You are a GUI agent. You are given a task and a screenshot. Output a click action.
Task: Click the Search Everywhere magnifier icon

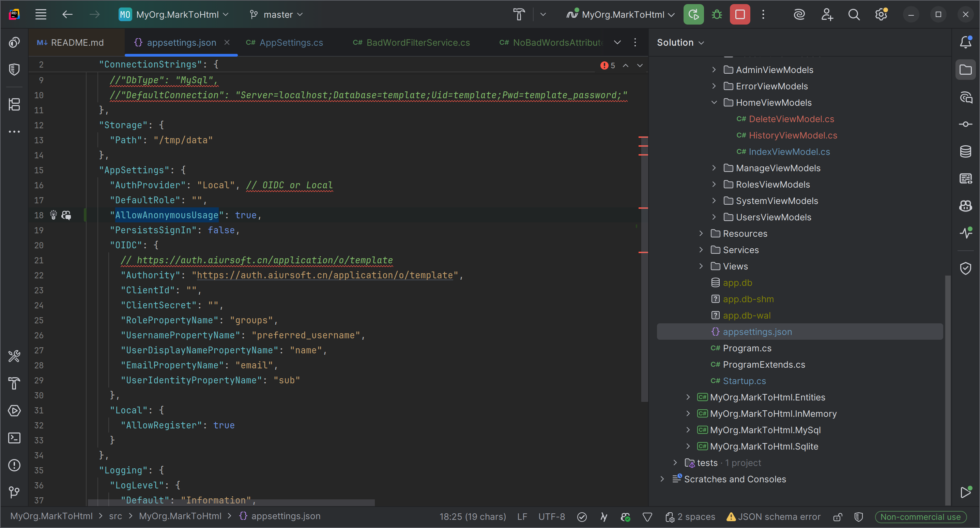click(854, 14)
